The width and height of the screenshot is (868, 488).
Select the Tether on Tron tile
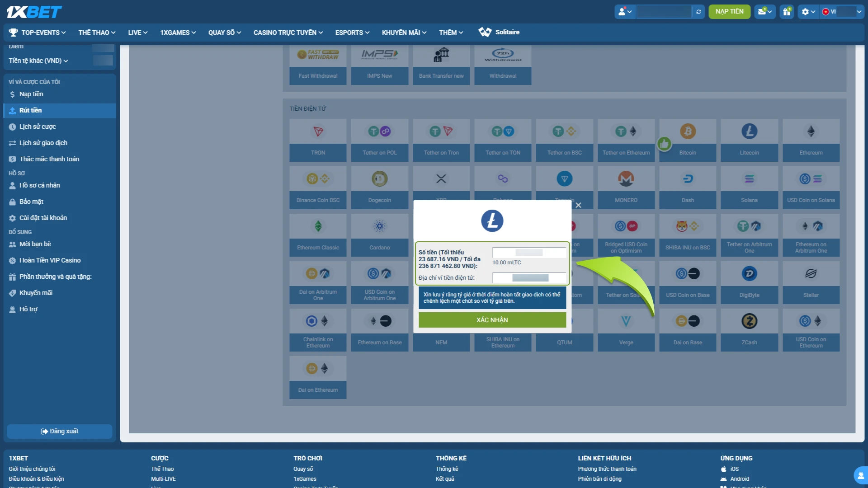(x=441, y=140)
